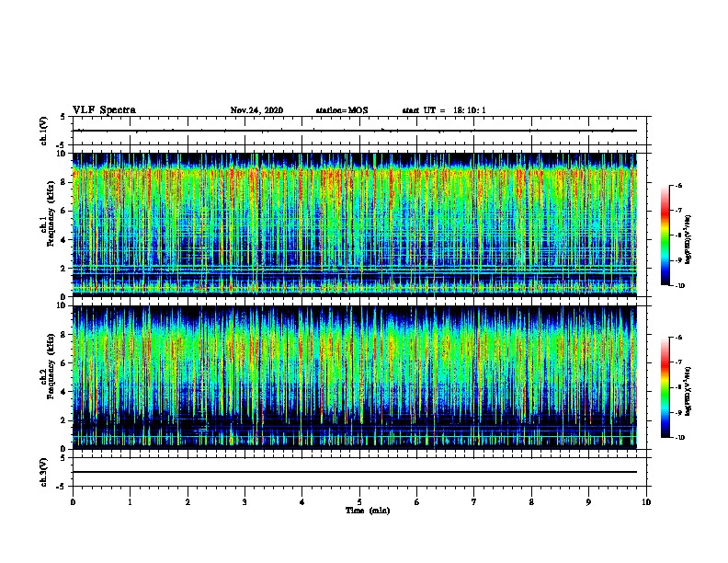
Task: Click the ch.2 spectrogram color bar
Action: point(665,387)
